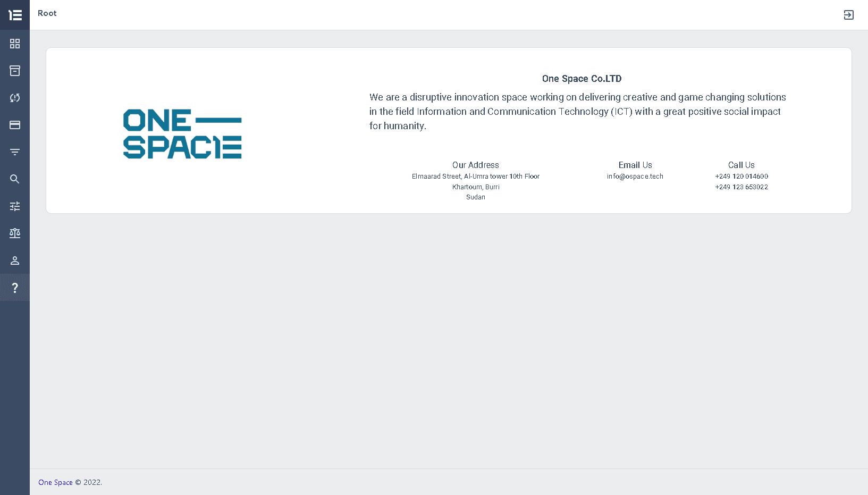Viewport: 868px width, 495px height.
Task: Open the search tool
Action: 14,179
